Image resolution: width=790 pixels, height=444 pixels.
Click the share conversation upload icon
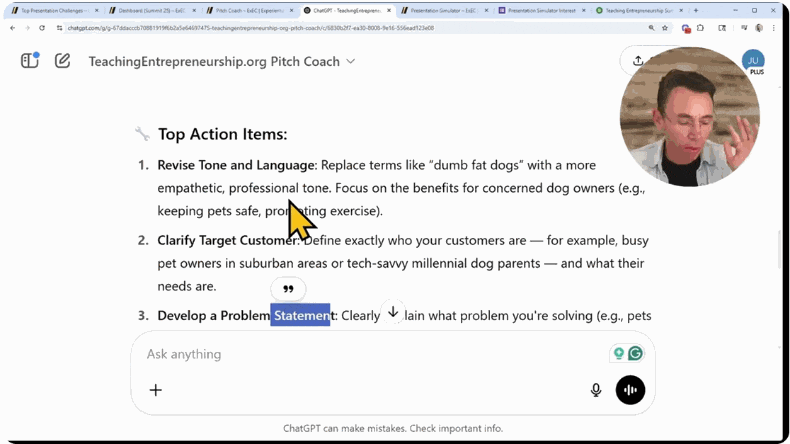click(638, 61)
